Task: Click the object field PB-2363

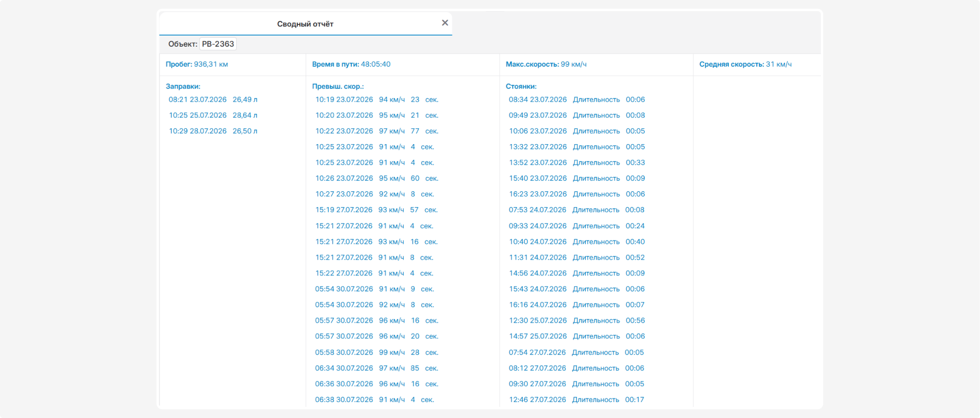Action: [x=218, y=44]
